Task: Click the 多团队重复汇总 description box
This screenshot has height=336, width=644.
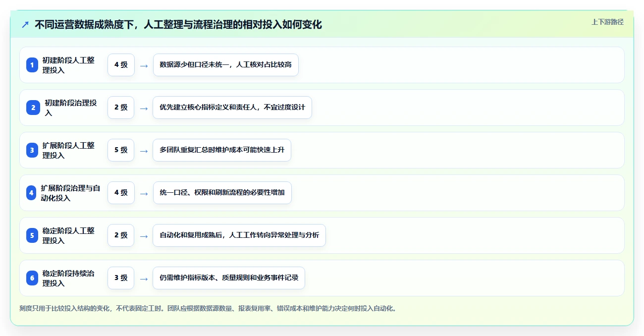Action: coord(222,150)
